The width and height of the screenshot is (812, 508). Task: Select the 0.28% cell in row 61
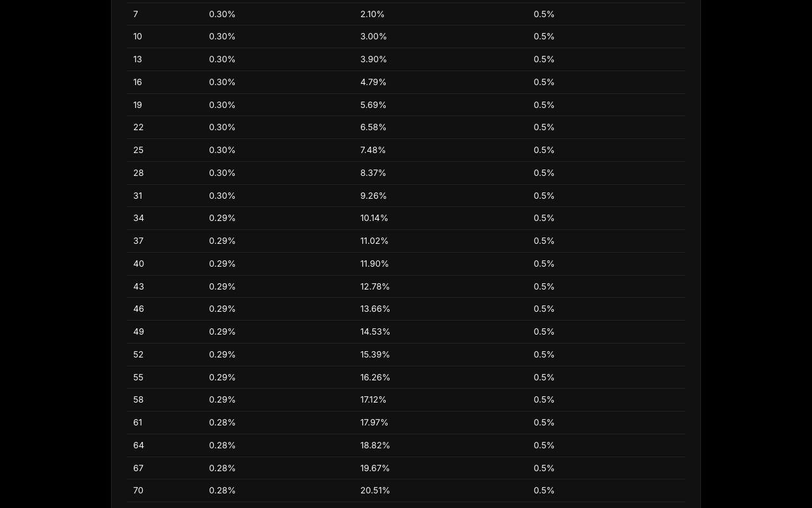(222, 423)
